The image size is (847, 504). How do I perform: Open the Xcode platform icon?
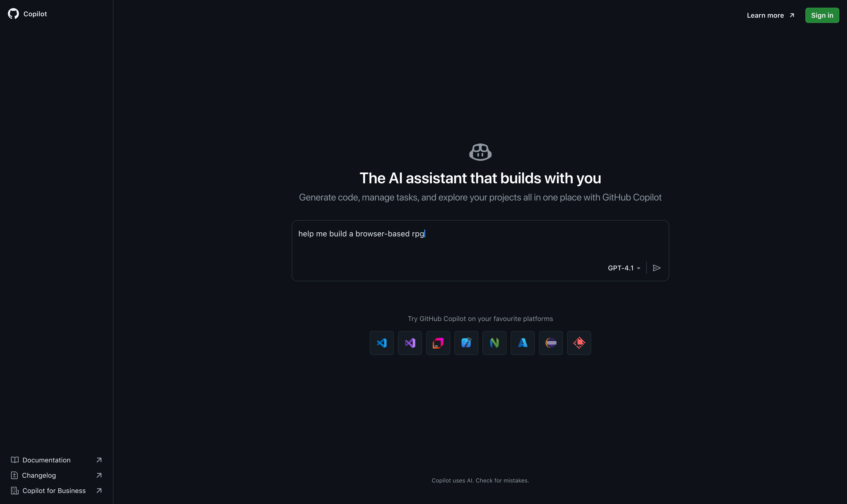click(x=466, y=343)
